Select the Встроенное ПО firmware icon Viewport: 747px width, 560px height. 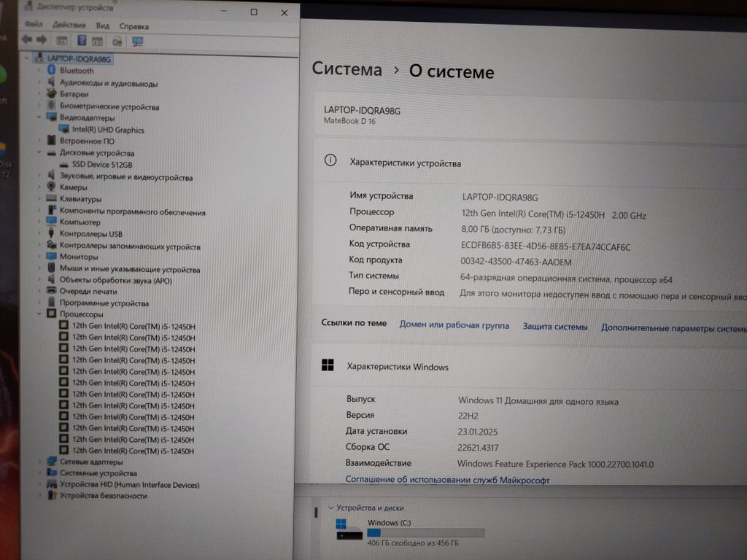tap(52, 140)
